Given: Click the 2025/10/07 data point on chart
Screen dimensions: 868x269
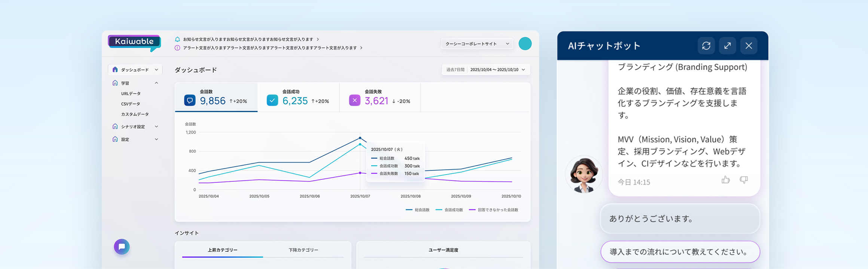Looking at the screenshot, I should 360,138.
